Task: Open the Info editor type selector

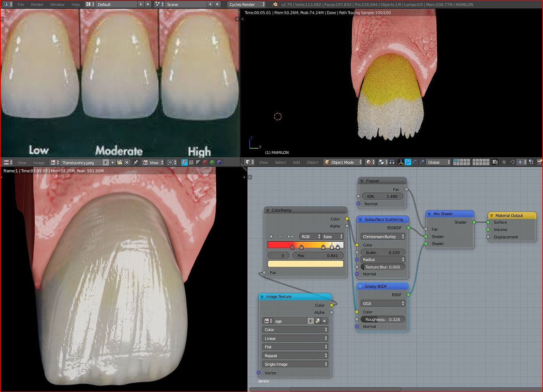Action: (x=8, y=4)
